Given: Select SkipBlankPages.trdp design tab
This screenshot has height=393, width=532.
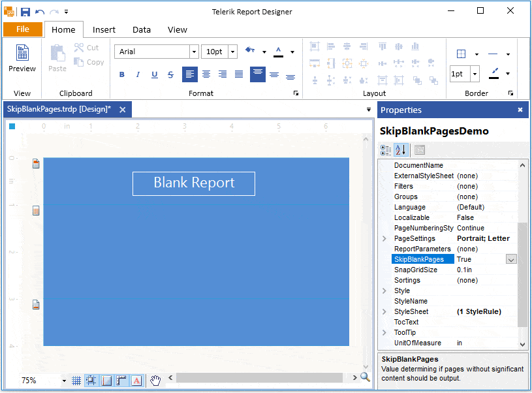Looking at the screenshot, I should coord(59,109).
